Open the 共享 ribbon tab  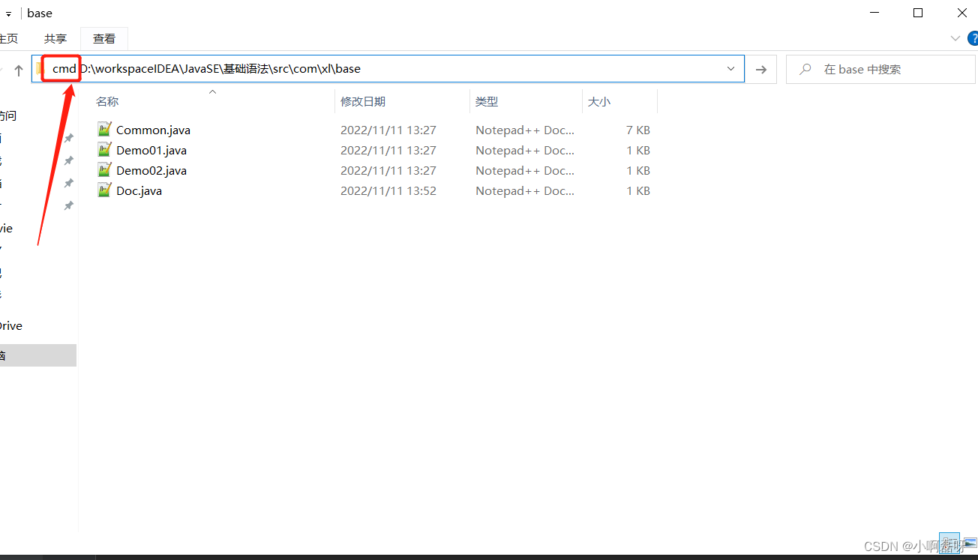coord(55,38)
